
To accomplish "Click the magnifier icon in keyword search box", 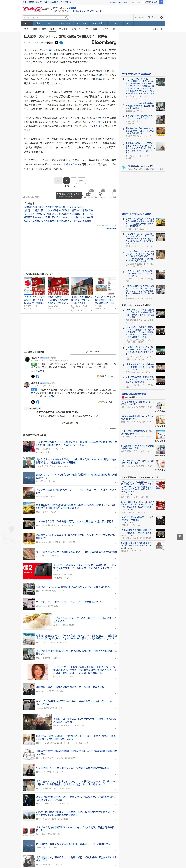I will point(66,18).
